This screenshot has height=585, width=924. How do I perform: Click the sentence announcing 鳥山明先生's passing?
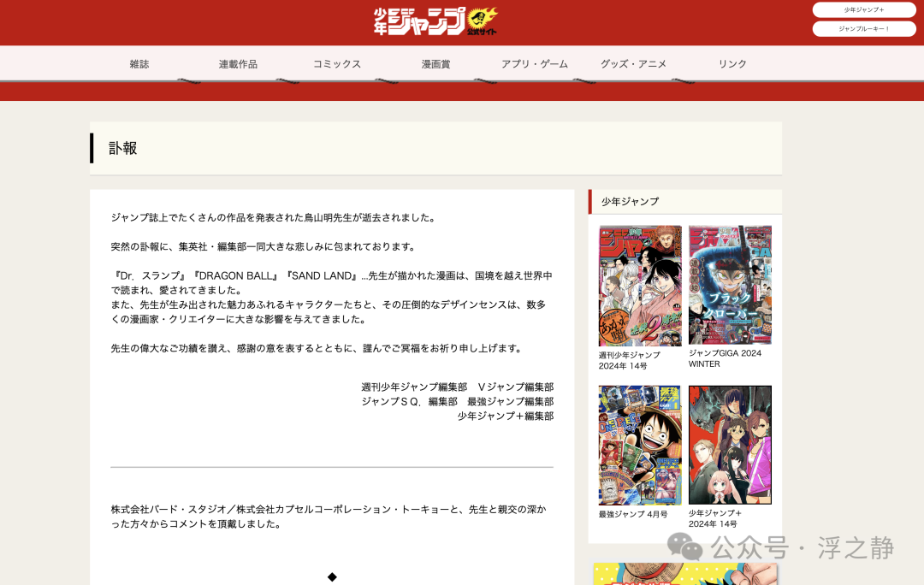point(275,217)
